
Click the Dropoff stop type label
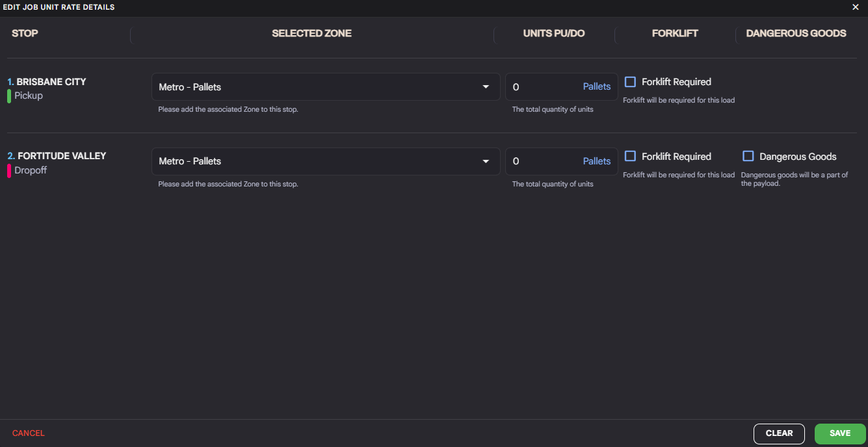pyautogui.click(x=31, y=170)
